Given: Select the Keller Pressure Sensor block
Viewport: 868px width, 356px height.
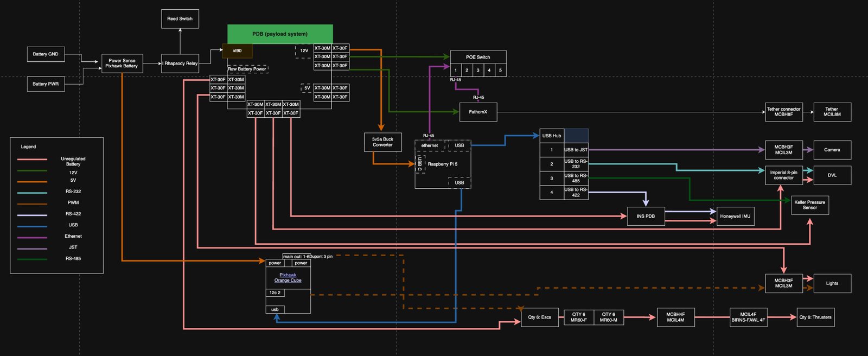Looking at the screenshot, I should point(810,205).
